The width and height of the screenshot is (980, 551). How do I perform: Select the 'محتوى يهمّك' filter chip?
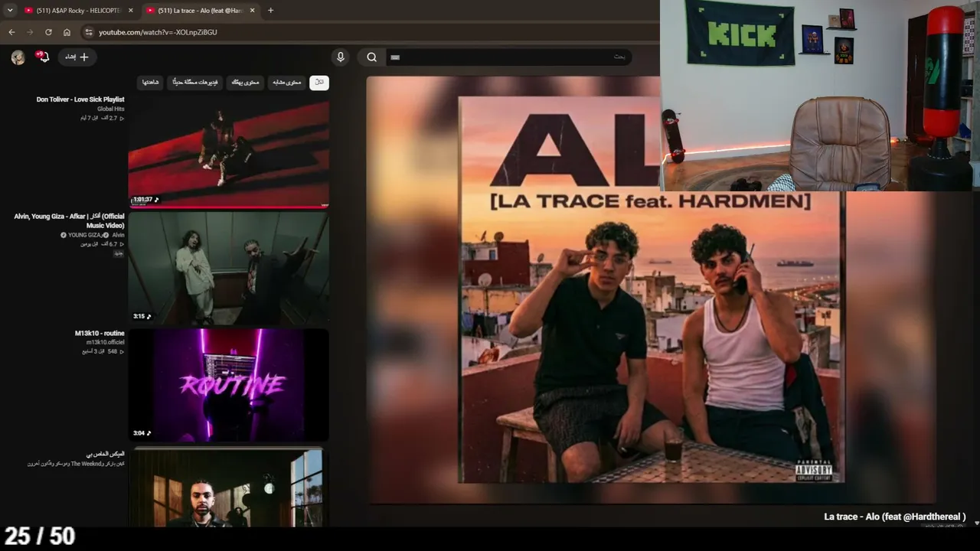point(245,82)
